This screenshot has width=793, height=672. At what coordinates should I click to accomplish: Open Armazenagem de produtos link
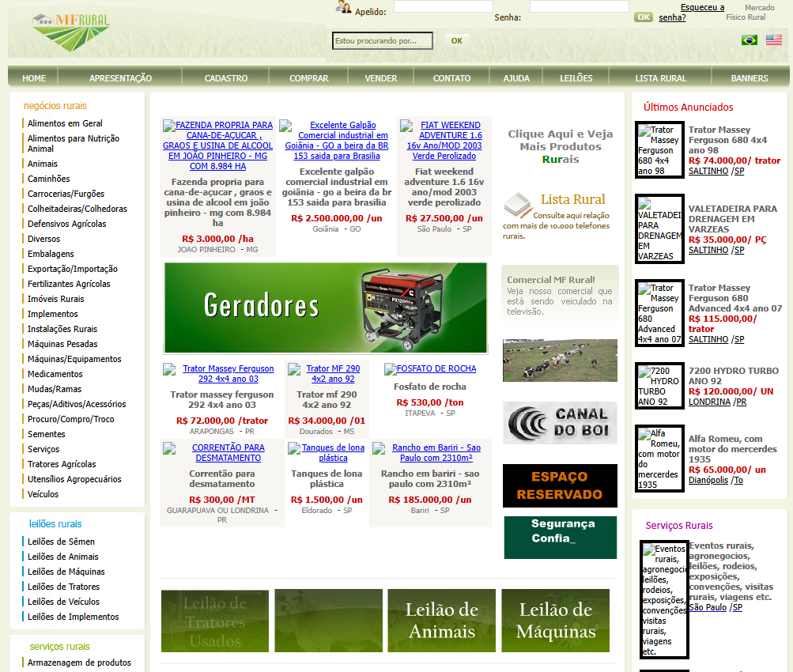click(79, 663)
